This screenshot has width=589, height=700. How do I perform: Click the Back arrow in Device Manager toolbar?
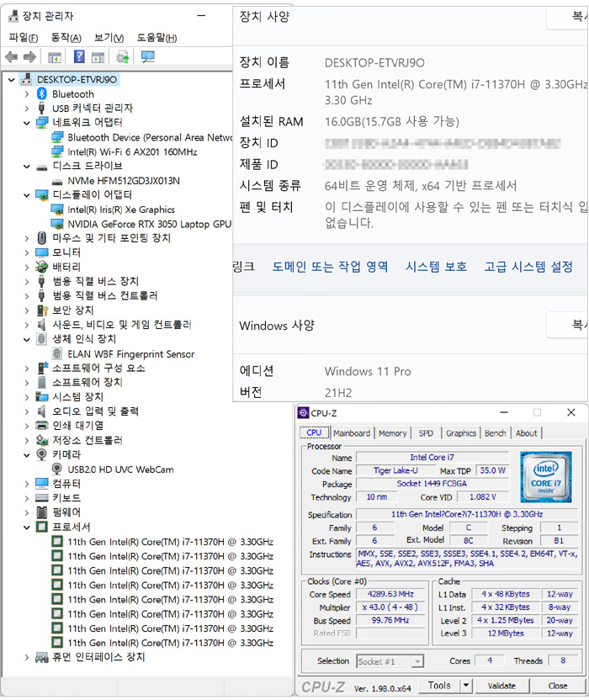pos(11,56)
